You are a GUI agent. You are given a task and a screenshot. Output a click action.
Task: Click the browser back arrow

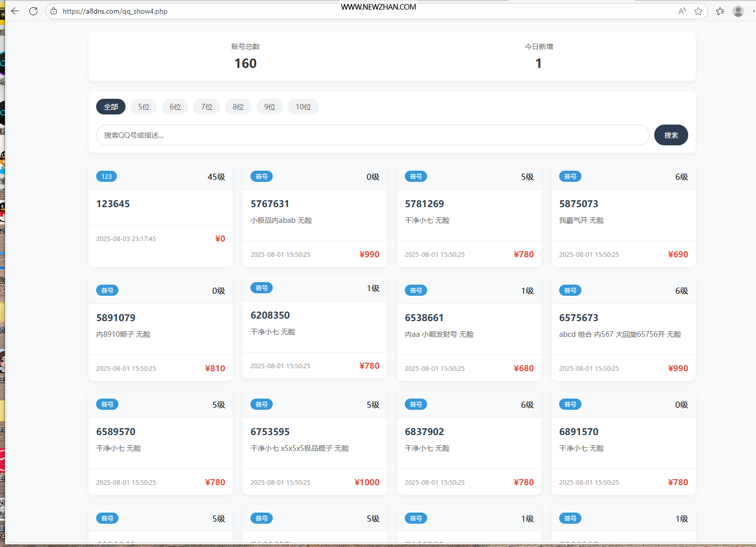pyautogui.click(x=15, y=11)
